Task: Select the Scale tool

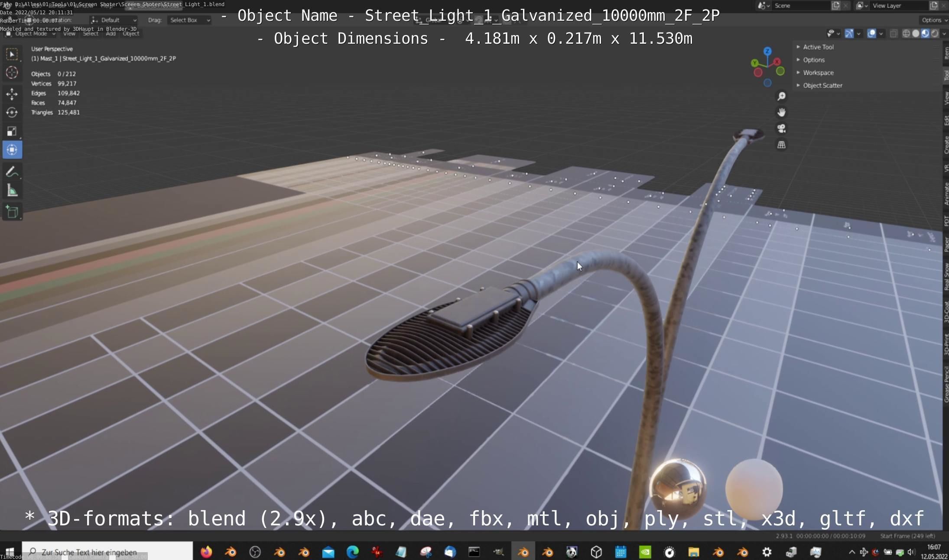Action: pos(12,131)
